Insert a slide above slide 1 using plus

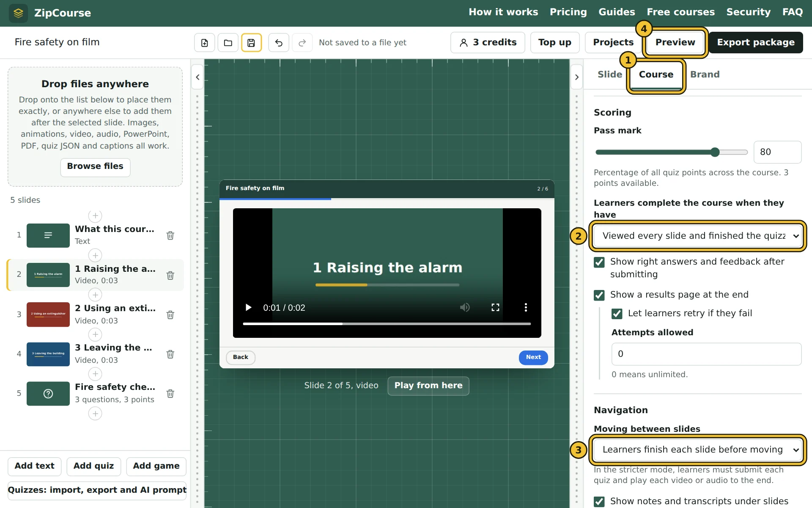coord(95,216)
